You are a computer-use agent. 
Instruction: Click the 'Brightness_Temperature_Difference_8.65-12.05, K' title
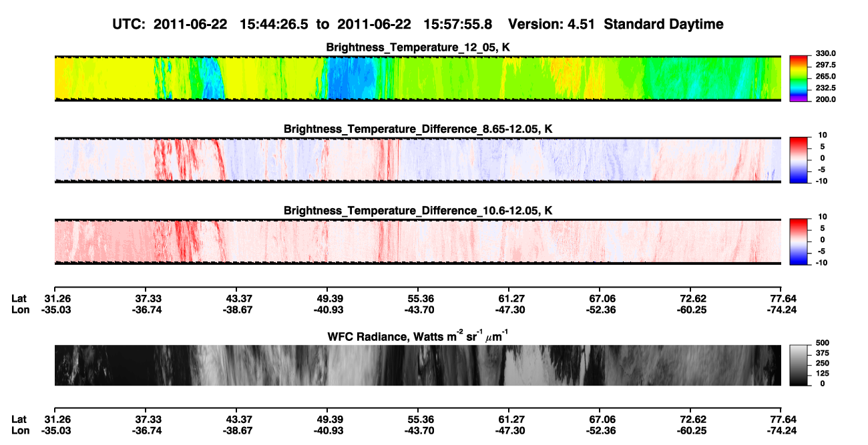tap(418, 129)
